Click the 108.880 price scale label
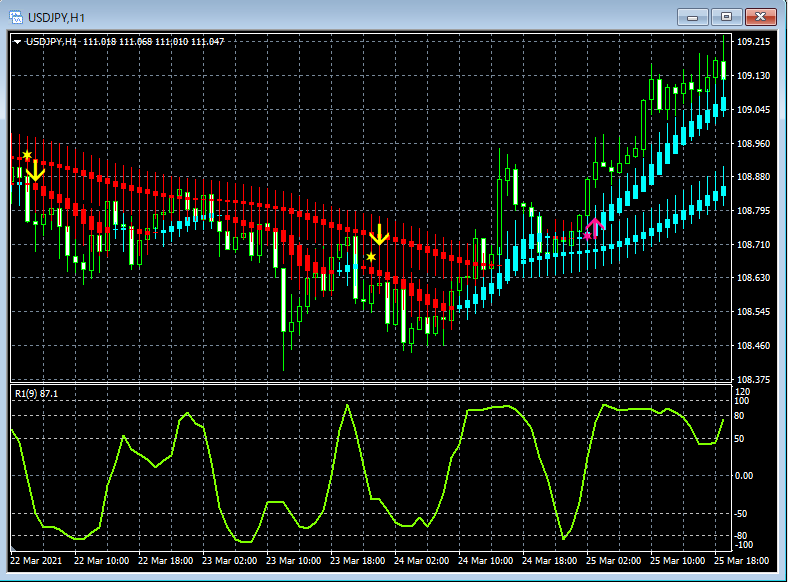This screenshot has width=789, height=582. click(753, 177)
